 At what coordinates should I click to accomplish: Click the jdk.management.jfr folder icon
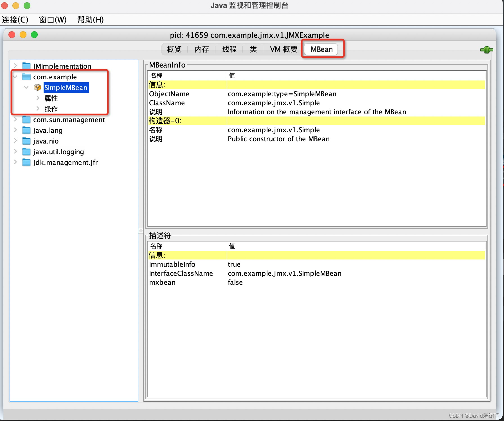(26, 162)
